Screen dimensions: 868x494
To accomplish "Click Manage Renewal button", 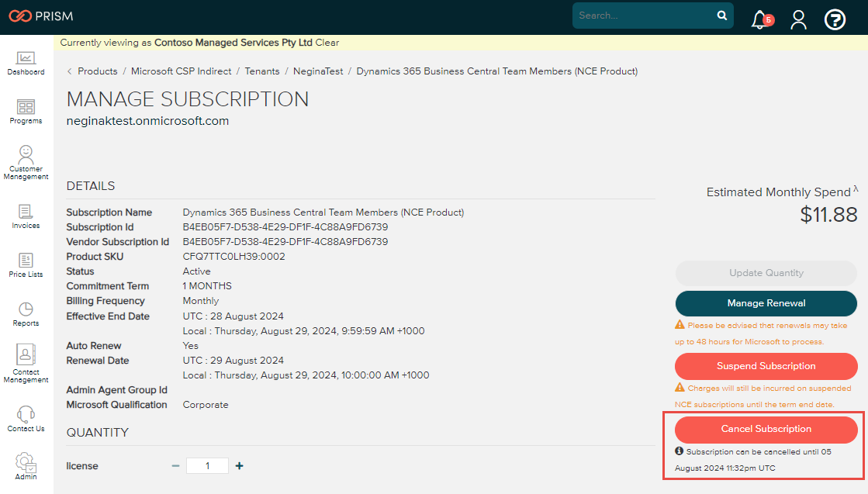I will point(766,303).
